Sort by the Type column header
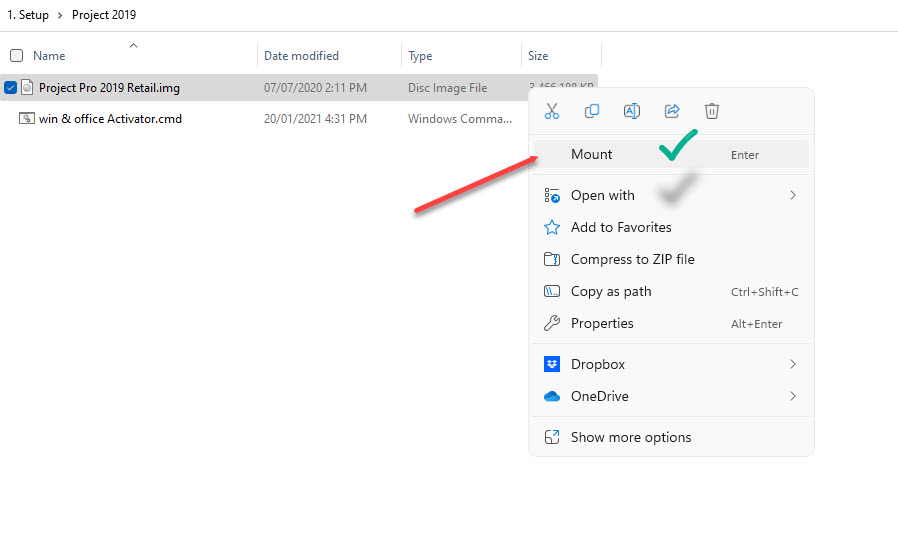Viewport: 898px width, 539px height. tap(420, 56)
